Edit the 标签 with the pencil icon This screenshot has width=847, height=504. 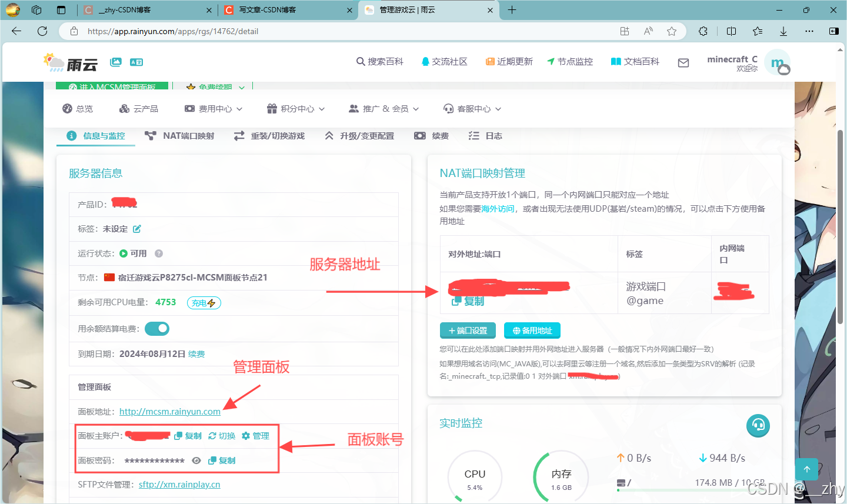pyautogui.click(x=137, y=229)
